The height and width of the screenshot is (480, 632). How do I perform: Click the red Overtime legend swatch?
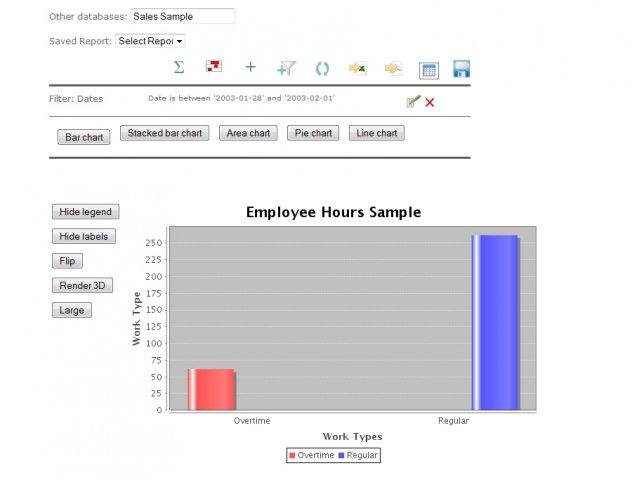(292, 455)
